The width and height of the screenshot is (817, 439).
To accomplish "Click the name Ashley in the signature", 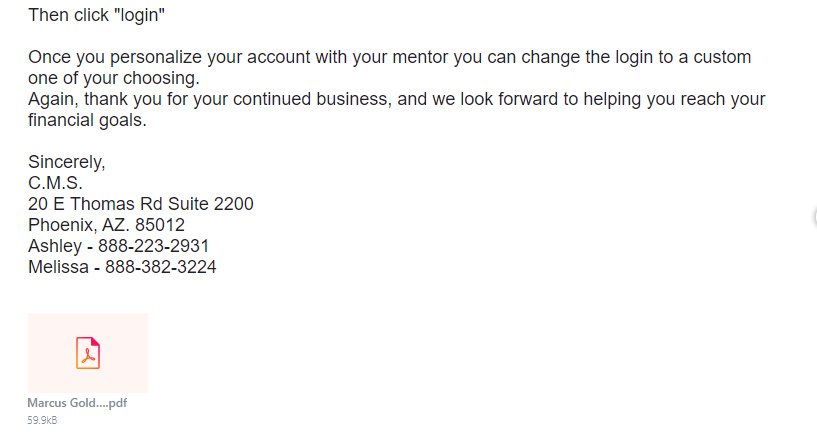I will pyautogui.click(x=55, y=246).
